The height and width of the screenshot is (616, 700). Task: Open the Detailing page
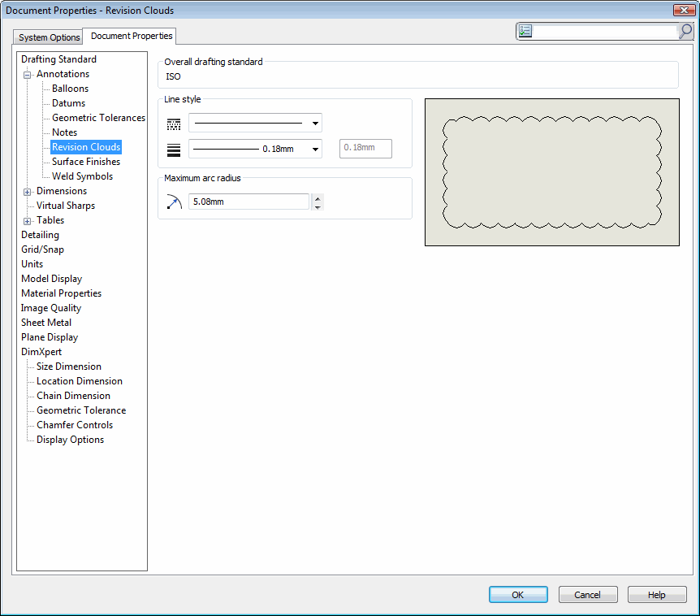(40, 235)
